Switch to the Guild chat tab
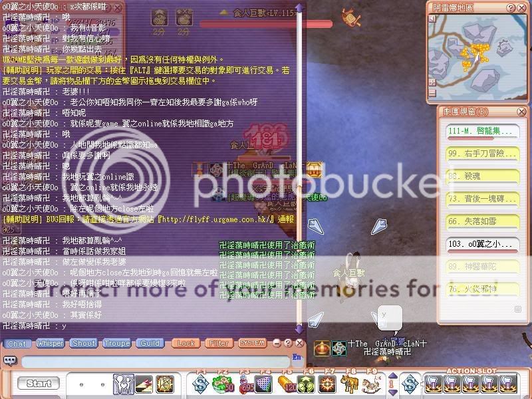This screenshot has height=399, width=532. (150, 343)
